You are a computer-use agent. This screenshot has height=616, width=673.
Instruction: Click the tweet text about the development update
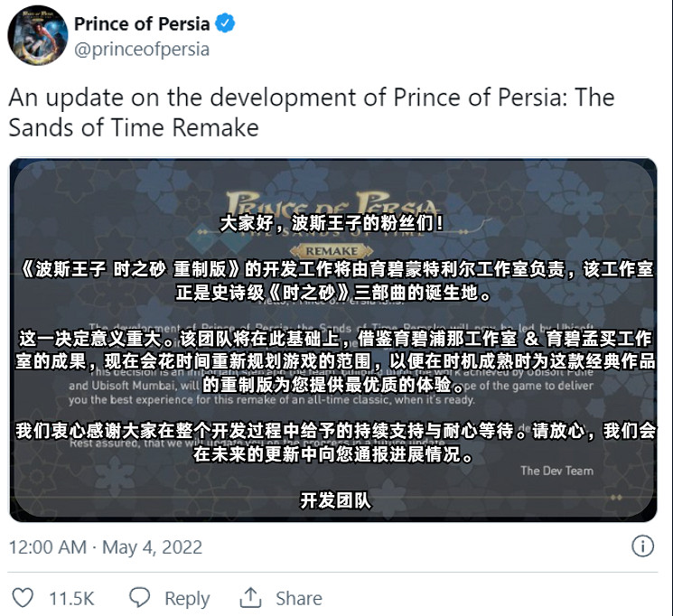click(x=311, y=111)
